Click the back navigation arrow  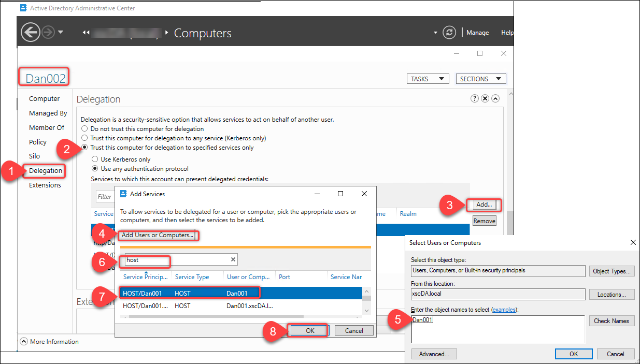coord(30,32)
